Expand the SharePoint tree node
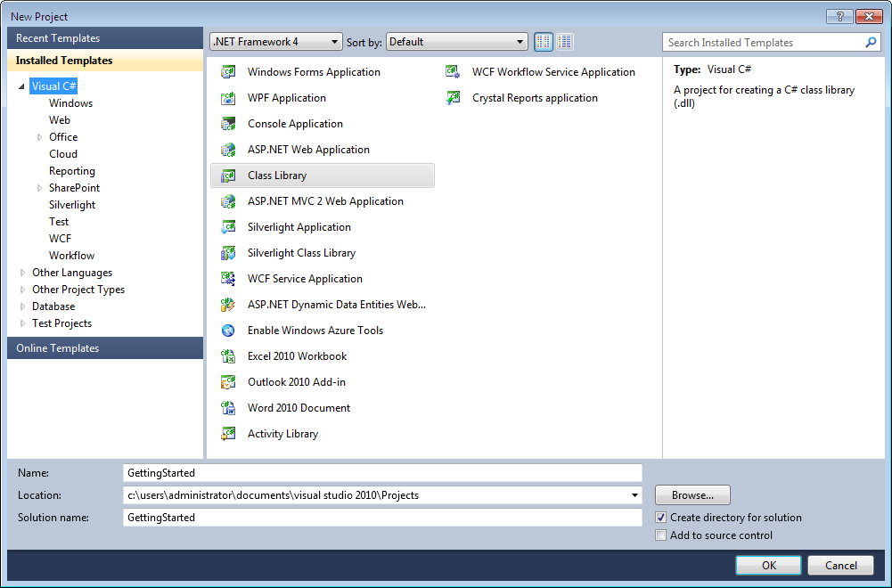 coord(39,188)
